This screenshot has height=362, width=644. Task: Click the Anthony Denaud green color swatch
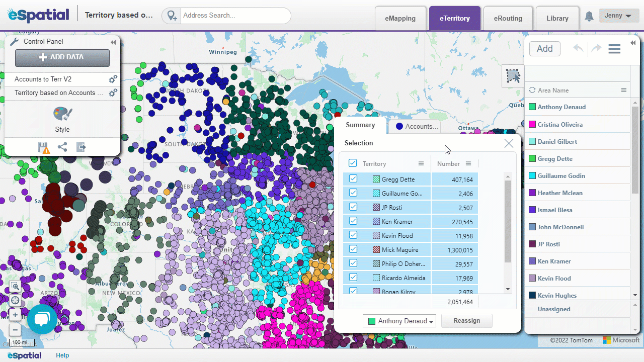pyautogui.click(x=532, y=107)
